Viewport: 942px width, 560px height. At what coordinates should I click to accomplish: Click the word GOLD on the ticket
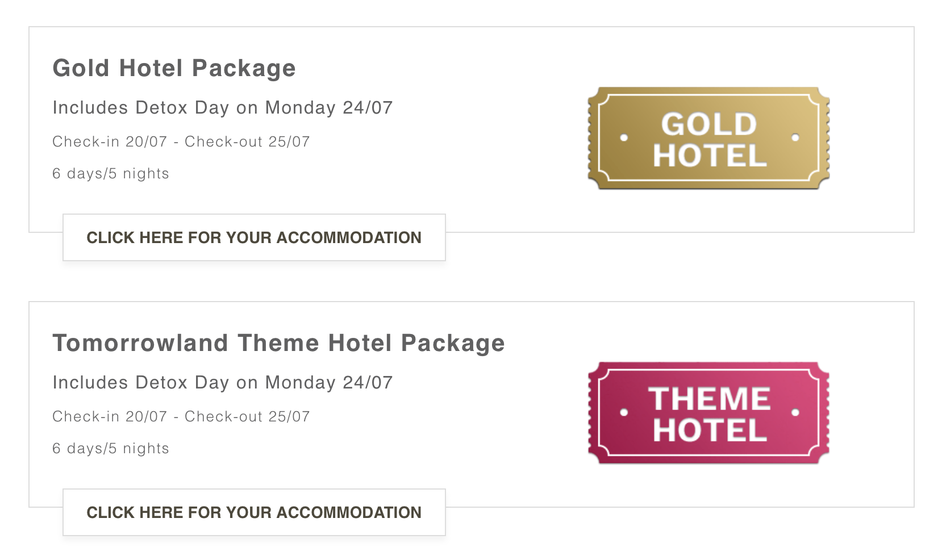(x=709, y=124)
